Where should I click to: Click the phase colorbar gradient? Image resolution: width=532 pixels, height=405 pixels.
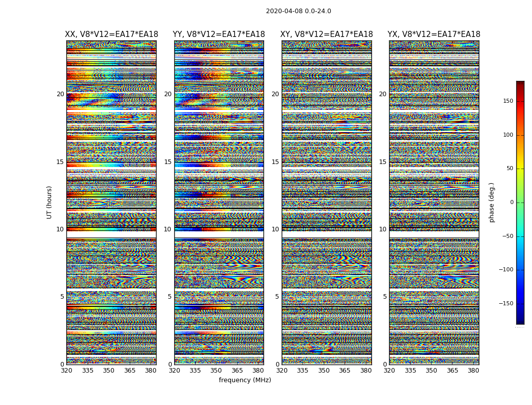tap(520, 202)
